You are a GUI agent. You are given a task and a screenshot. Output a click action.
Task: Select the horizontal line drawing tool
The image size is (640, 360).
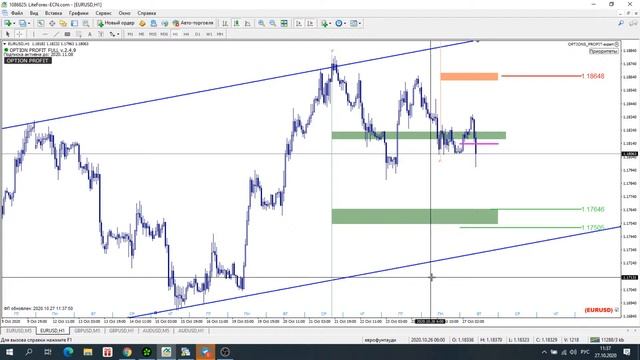tap(45, 34)
